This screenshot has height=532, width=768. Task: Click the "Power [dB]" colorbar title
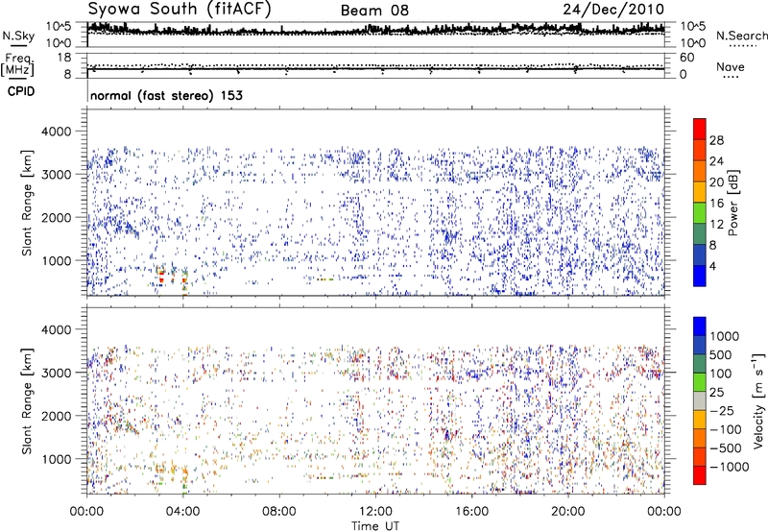pos(733,203)
